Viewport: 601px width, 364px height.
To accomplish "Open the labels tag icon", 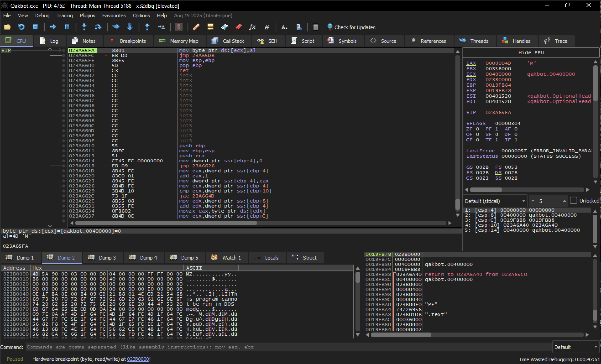I will tap(224, 27).
